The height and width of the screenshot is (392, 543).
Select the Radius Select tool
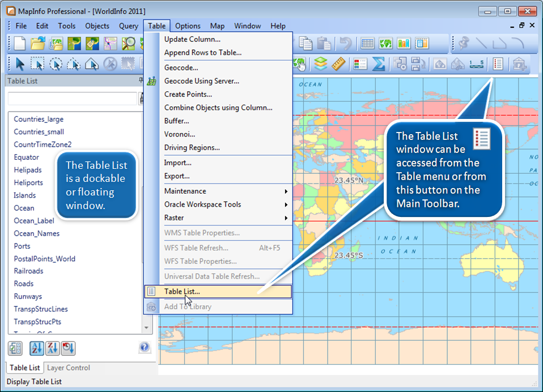pyautogui.click(x=56, y=64)
